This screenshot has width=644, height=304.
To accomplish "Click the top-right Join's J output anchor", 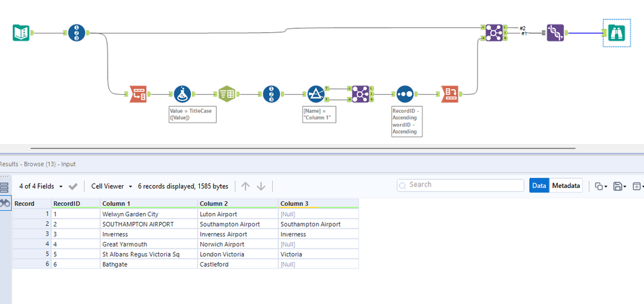I will point(505,32).
